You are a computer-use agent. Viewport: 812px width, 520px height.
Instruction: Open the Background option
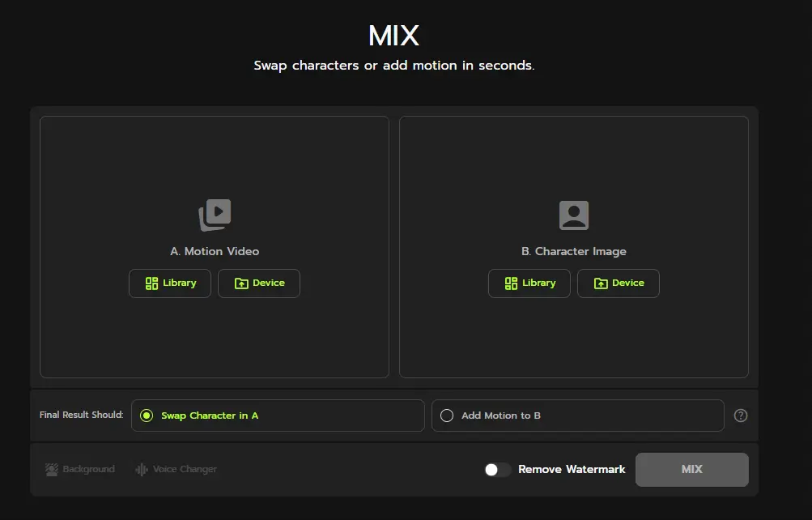(80, 469)
